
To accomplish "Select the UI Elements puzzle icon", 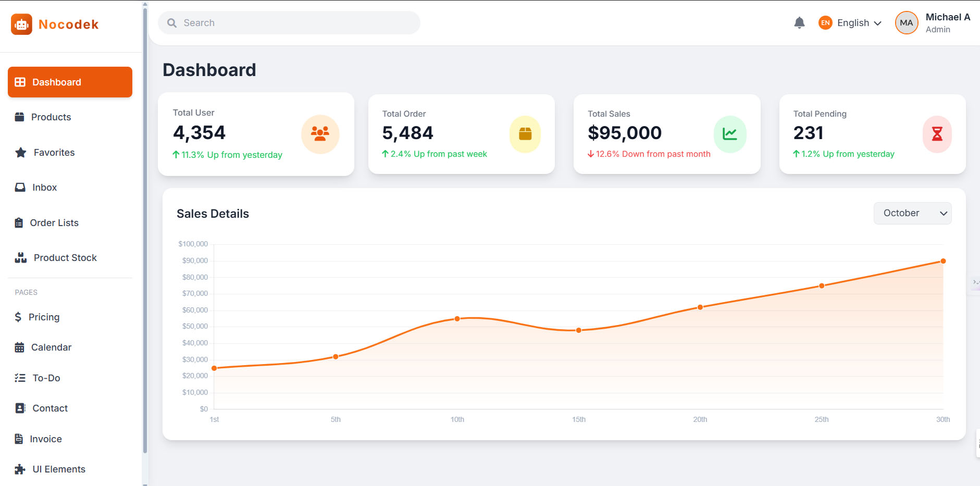I will pyautogui.click(x=19, y=469).
